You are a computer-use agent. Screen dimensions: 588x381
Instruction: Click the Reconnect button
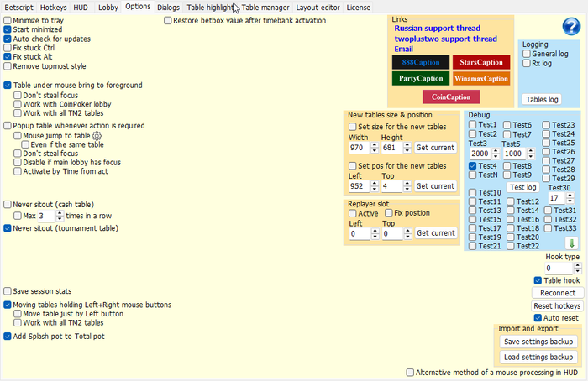(x=558, y=293)
